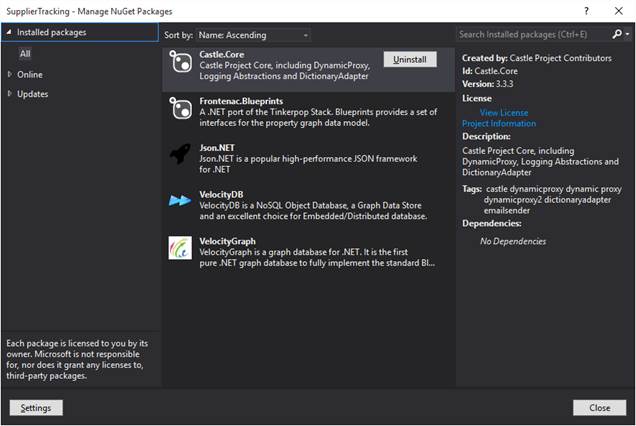Expand the Updates tree node
Viewport: 636px width, 426px height.
(x=10, y=94)
